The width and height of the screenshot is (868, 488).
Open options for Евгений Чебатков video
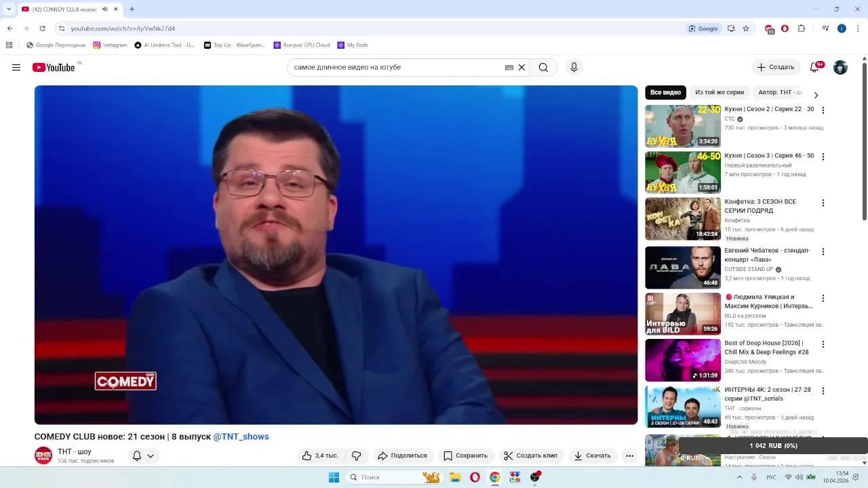click(x=823, y=251)
